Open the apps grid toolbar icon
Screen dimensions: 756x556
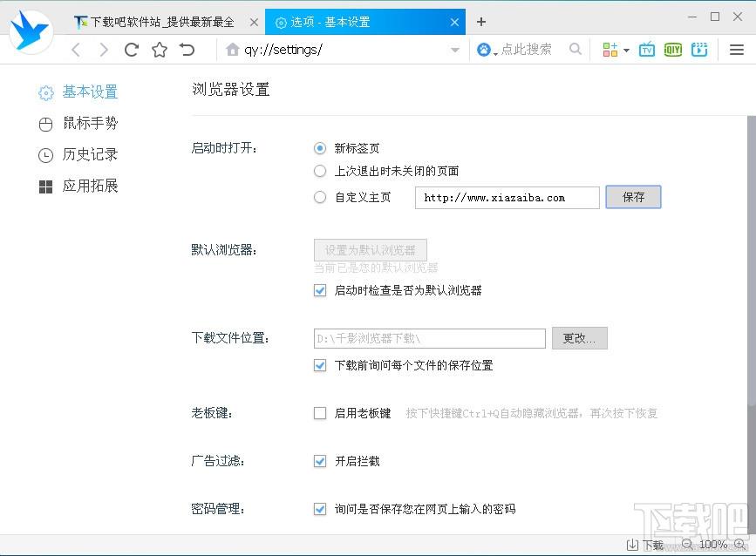point(610,49)
